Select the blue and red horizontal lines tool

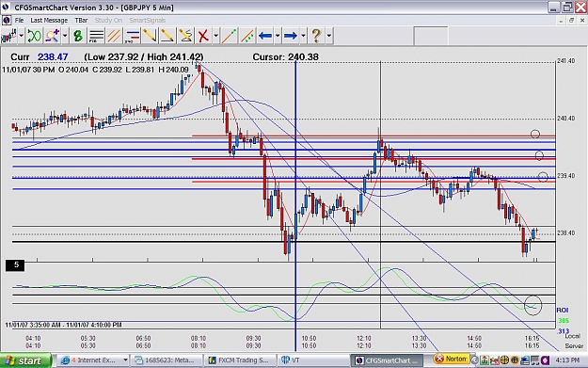coord(132,36)
